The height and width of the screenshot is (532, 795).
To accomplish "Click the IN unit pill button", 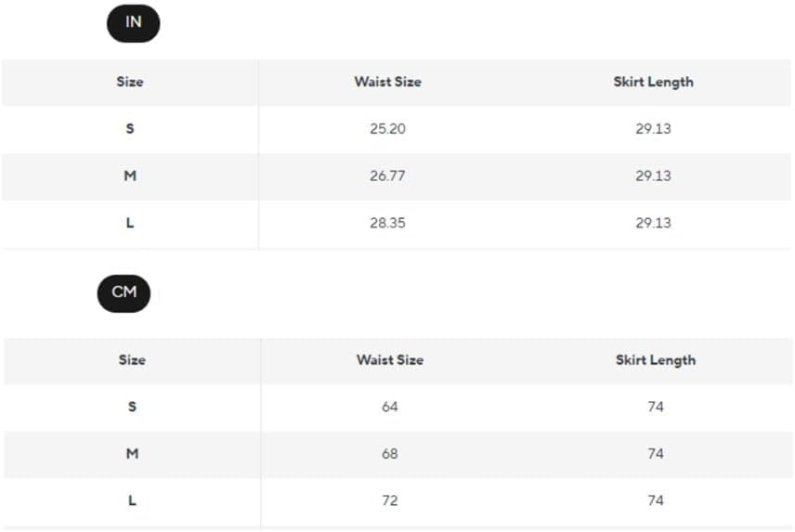I will pos(133,23).
